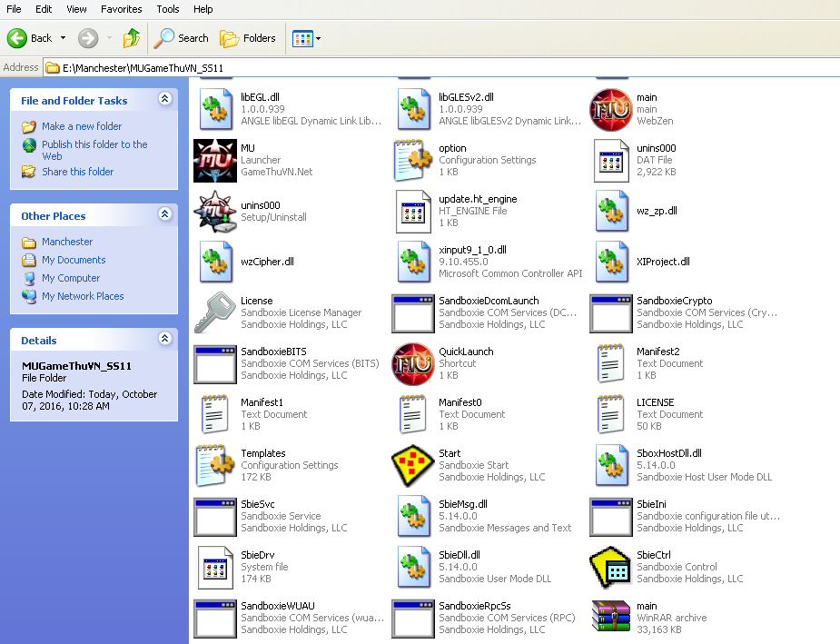
Task: Select the Sandboxie Start icon
Action: click(413, 466)
